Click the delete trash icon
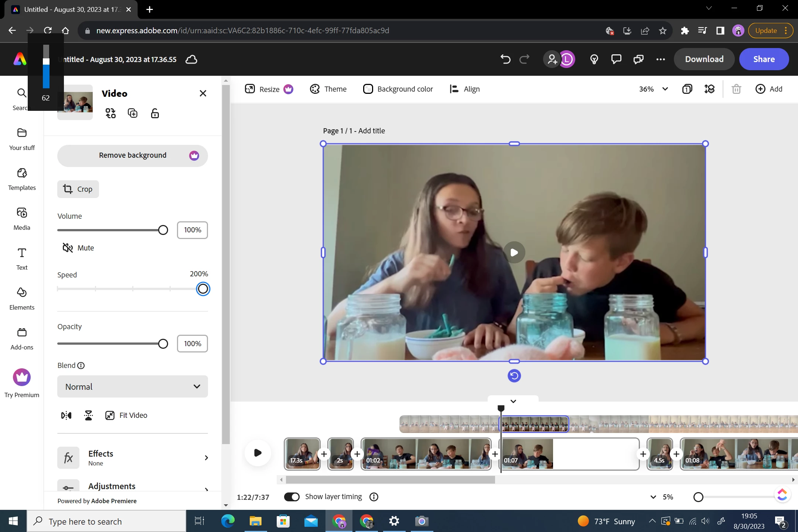The height and width of the screenshot is (532, 798). point(736,89)
